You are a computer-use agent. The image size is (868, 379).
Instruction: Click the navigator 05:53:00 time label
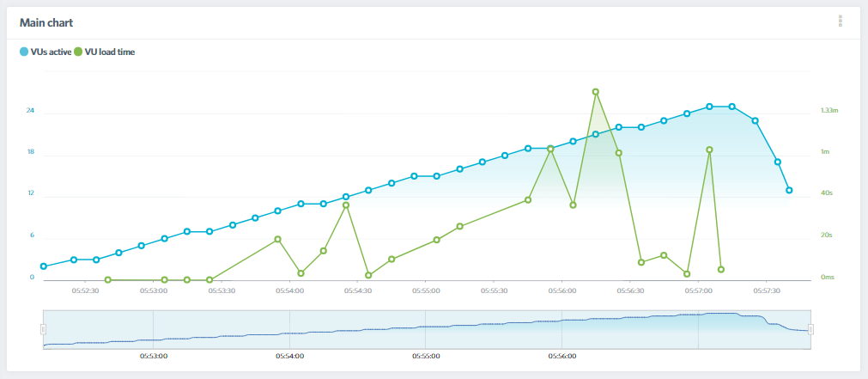pos(154,356)
